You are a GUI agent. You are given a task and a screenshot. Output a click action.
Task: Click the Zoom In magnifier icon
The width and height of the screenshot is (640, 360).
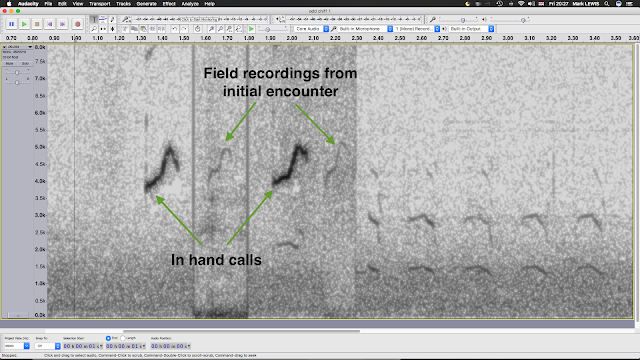coord(211,29)
